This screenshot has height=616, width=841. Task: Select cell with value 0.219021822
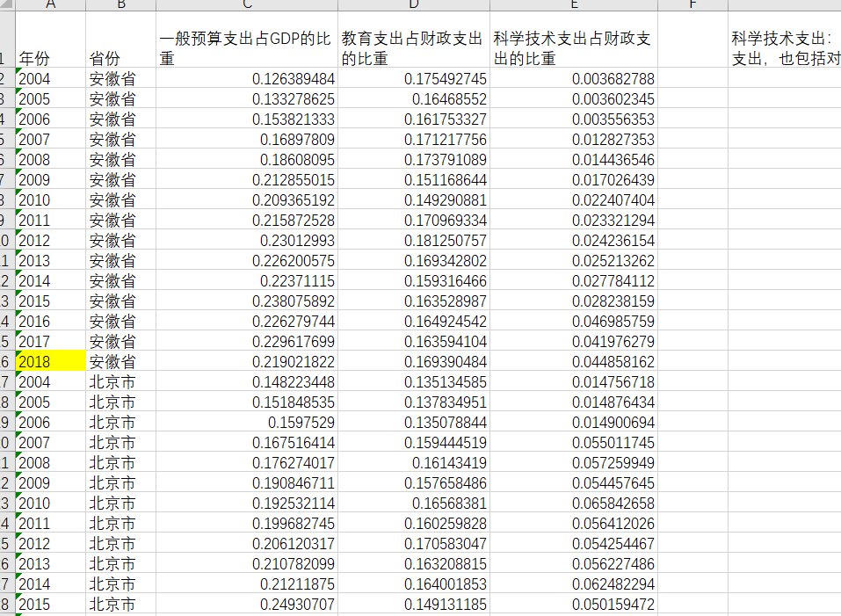click(247, 361)
